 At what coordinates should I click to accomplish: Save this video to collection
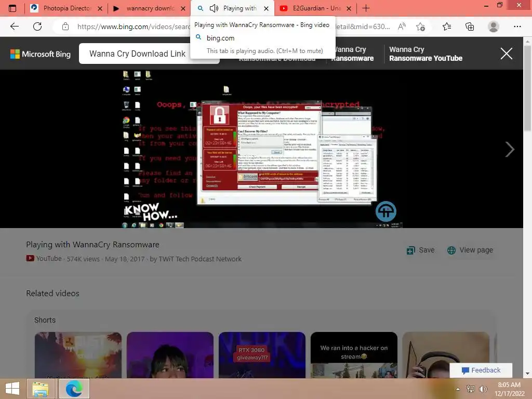click(x=420, y=250)
